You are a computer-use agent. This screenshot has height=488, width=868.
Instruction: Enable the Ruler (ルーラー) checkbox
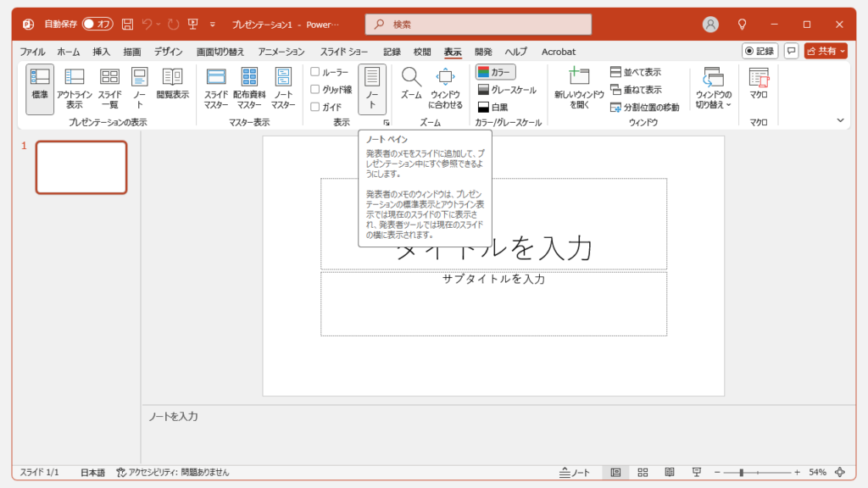coord(315,72)
